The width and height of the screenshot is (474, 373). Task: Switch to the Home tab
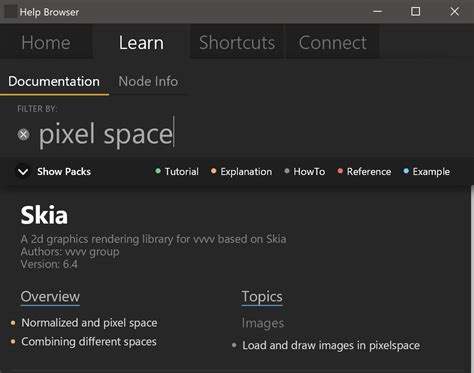tap(46, 43)
